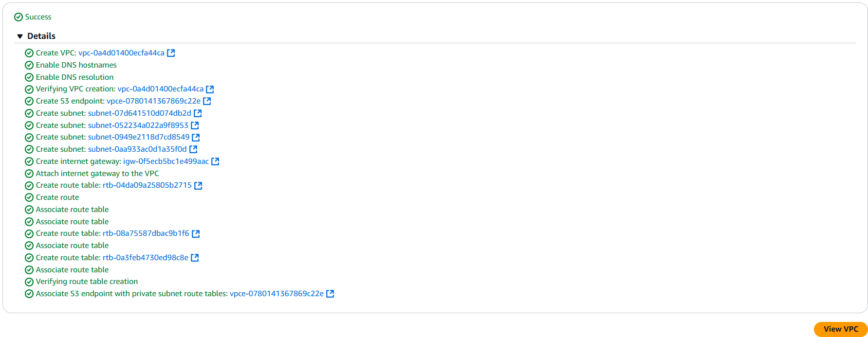
Task: Click external link icon for internet gateway igw-0f5ecb5bc1e499aac
Action: click(215, 161)
